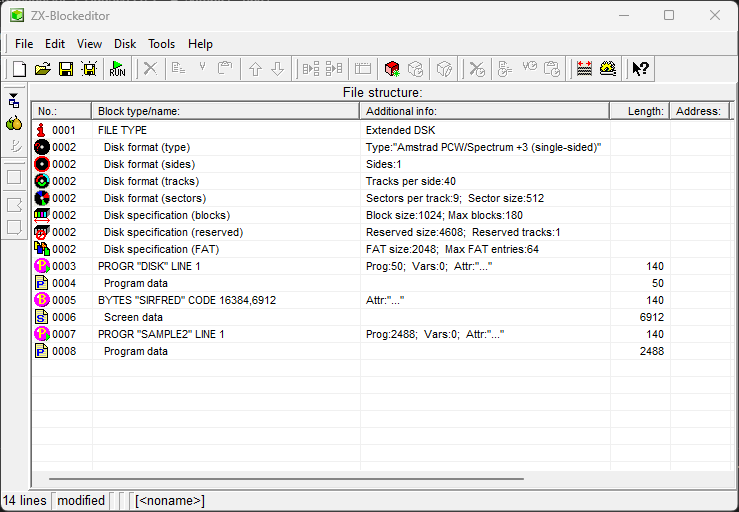Click the grayed Delete X icon
The image size is (739, 512).
[x=150, y=69]
